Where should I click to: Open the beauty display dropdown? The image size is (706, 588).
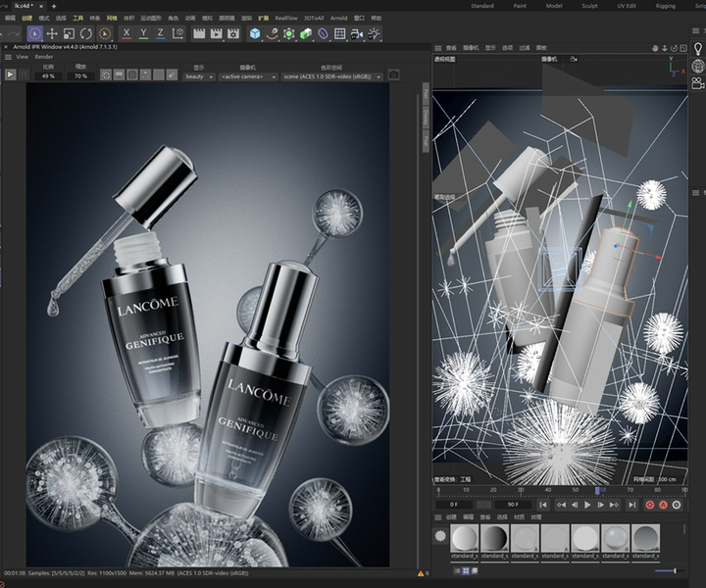pyautogui.click(x=199, y=76)
